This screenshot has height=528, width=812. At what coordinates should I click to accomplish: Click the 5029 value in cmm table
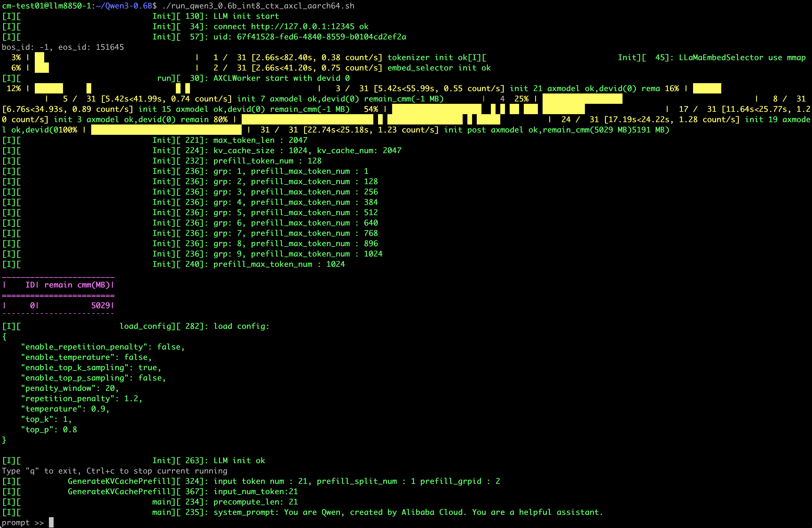(x=100, y=305)
